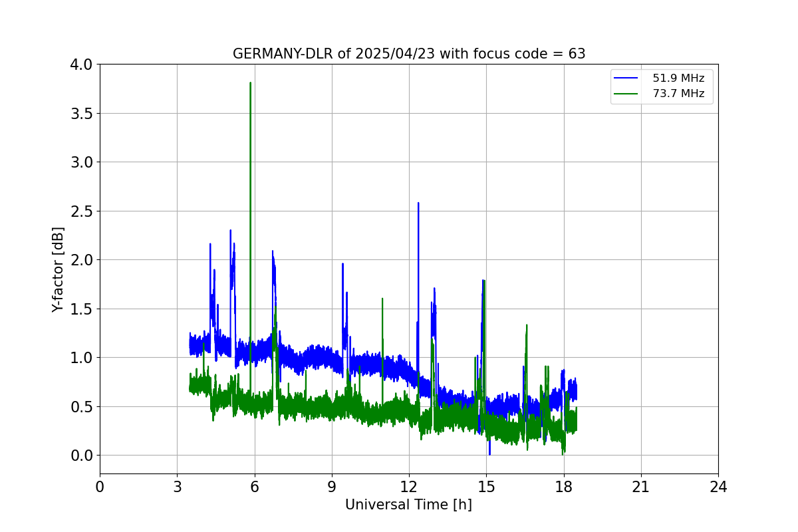
Task: Click the blue legend line sample
Action: (627, 78)
